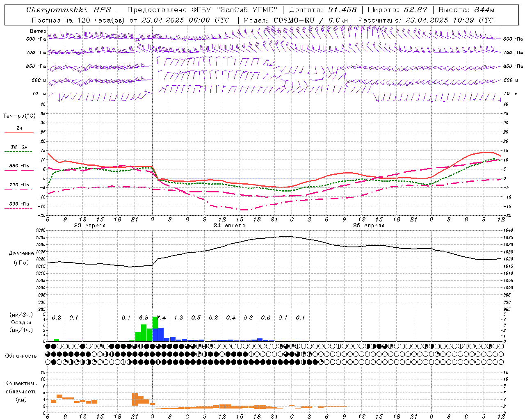Screen dimensions: 525x420
Task: Click the Ветер wind panel label
Action: click(x=38, y=31)
